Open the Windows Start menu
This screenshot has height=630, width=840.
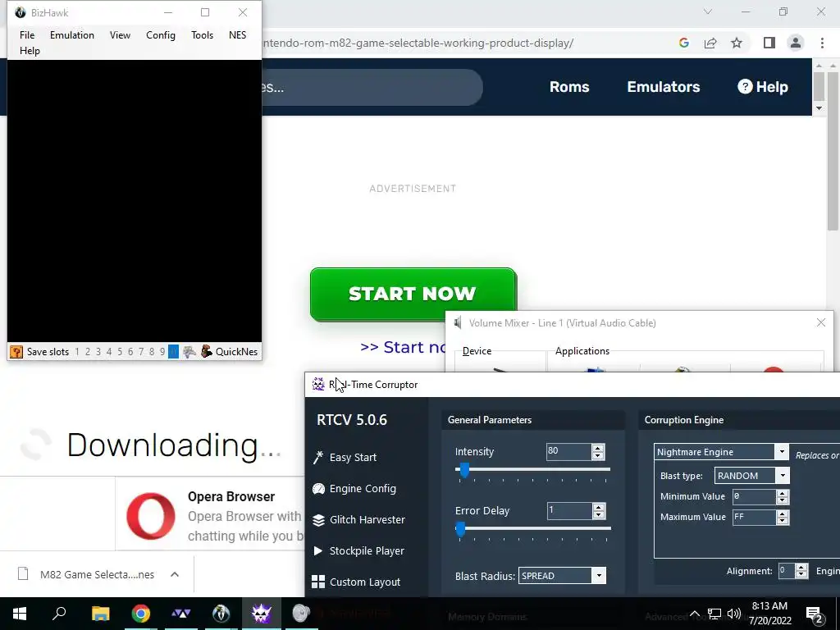20,614
